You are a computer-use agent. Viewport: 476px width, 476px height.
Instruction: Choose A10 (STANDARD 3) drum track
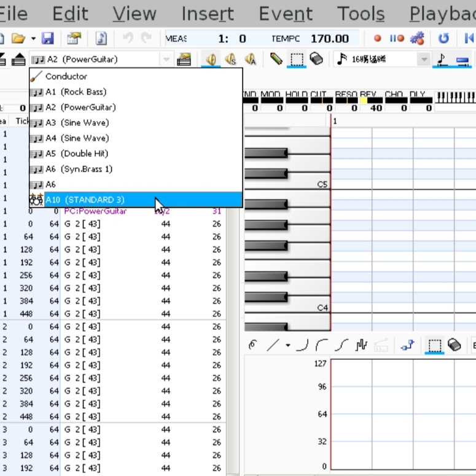pyautogui.click(x=136, y=200)
